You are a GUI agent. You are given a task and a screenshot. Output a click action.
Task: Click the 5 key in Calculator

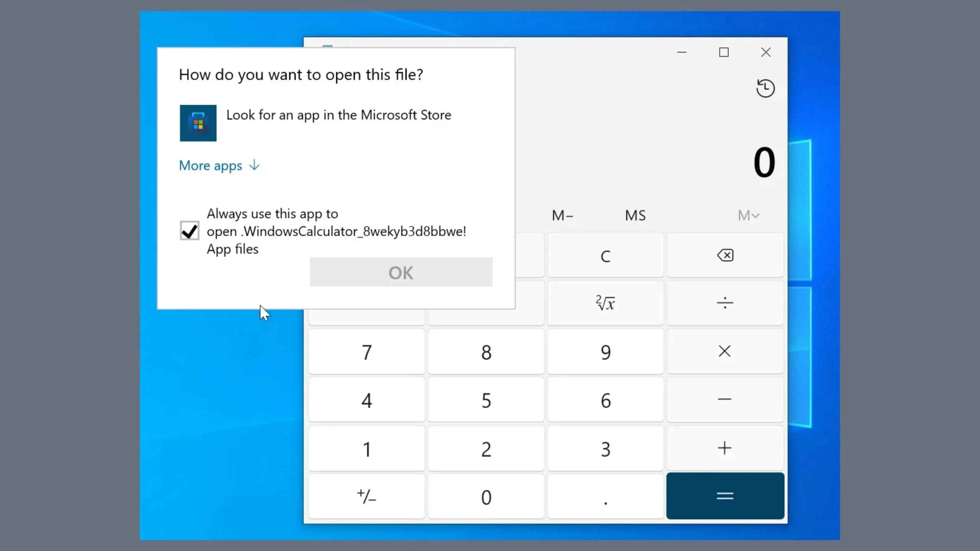click(486, 399)
